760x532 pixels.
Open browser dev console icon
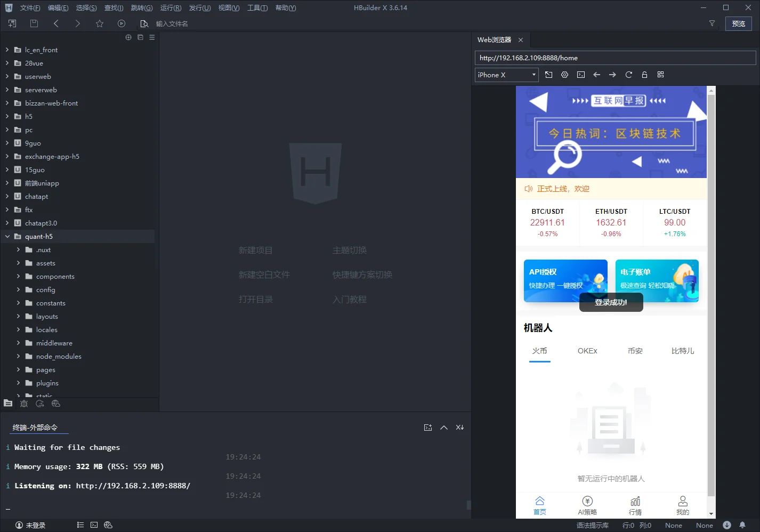(x=581, y=75)
